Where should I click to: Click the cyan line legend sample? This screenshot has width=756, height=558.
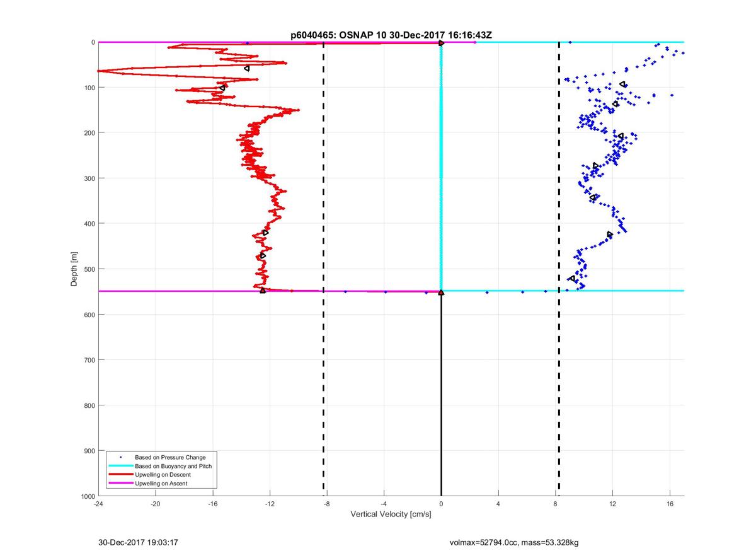coord(120,466)
